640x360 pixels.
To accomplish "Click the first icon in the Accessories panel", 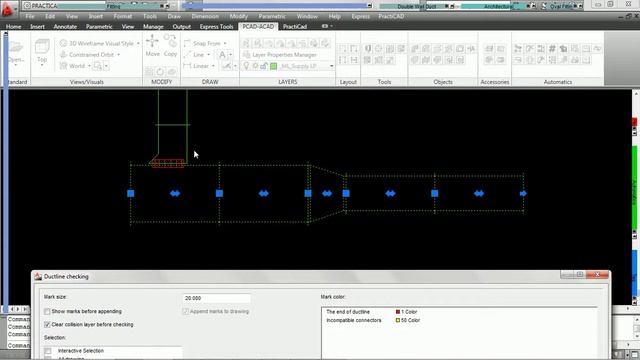I will coord(489,49).
